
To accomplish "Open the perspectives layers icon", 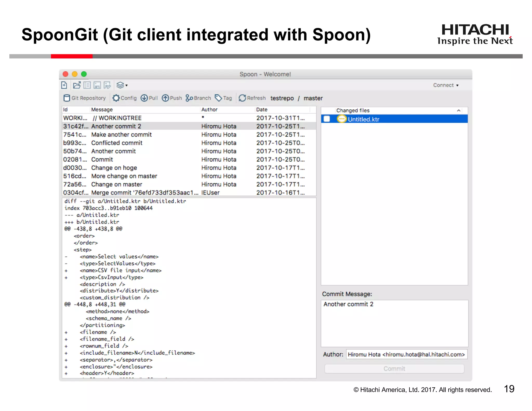I will coord(120,85).
